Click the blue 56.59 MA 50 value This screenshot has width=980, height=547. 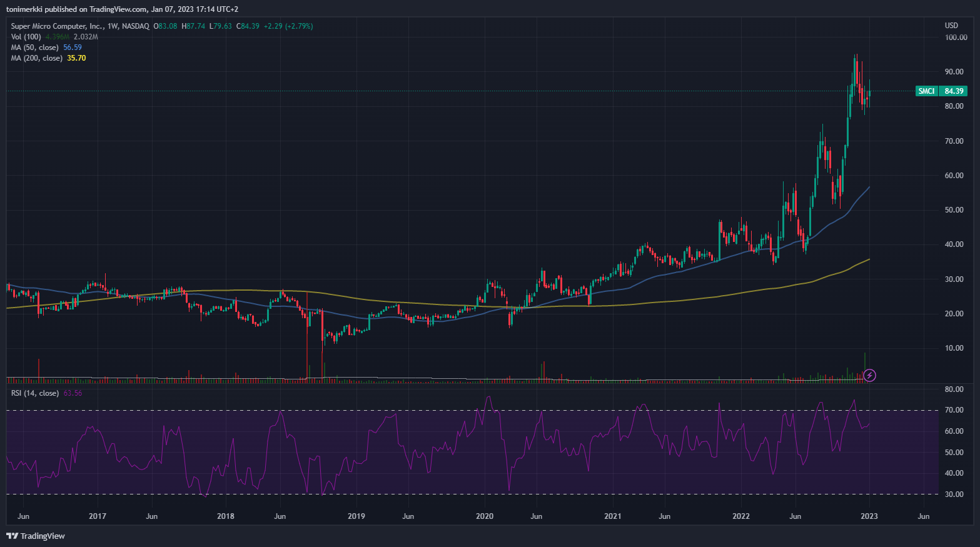click(73, 48)
